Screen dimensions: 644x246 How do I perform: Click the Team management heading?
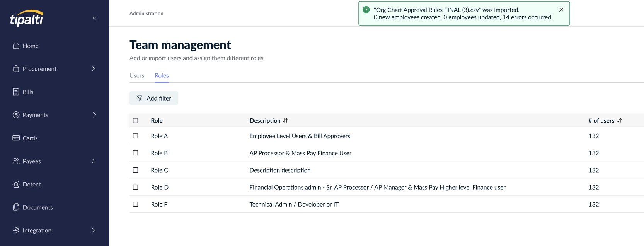point(180,45)
